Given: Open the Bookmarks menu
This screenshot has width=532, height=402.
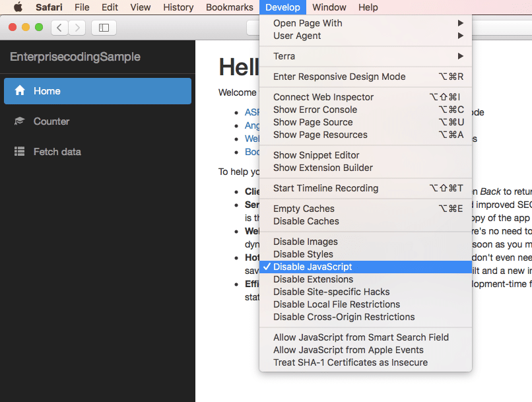Looking at the screenshot, I should [x=229, y=7].
